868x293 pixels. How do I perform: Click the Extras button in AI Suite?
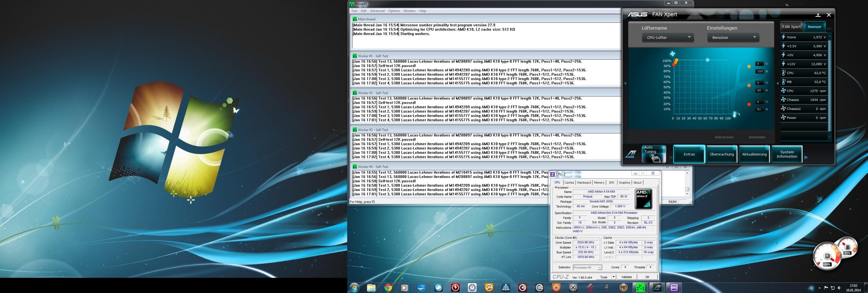pyautogui.click(x=689, y=154)
